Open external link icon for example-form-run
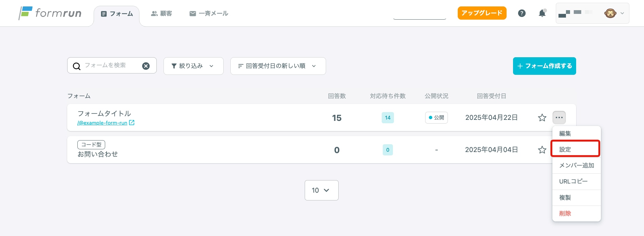644x236 pixels. coord(132,123)
